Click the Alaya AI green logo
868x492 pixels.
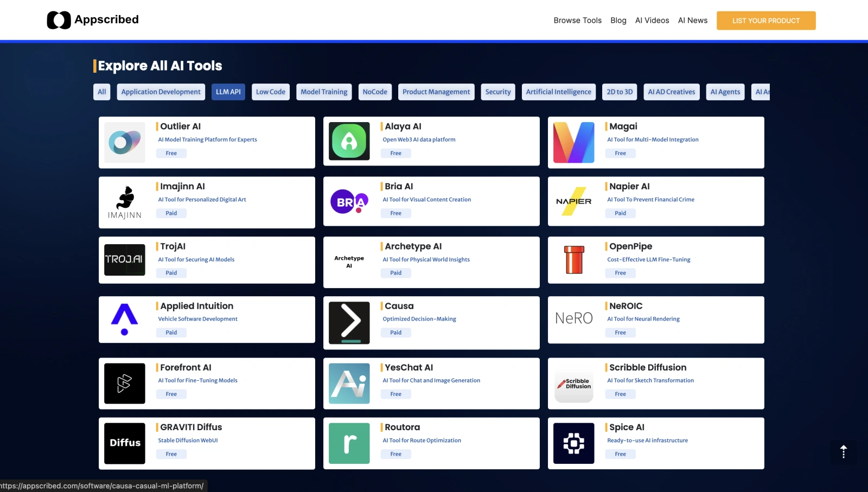click(349, 141)
